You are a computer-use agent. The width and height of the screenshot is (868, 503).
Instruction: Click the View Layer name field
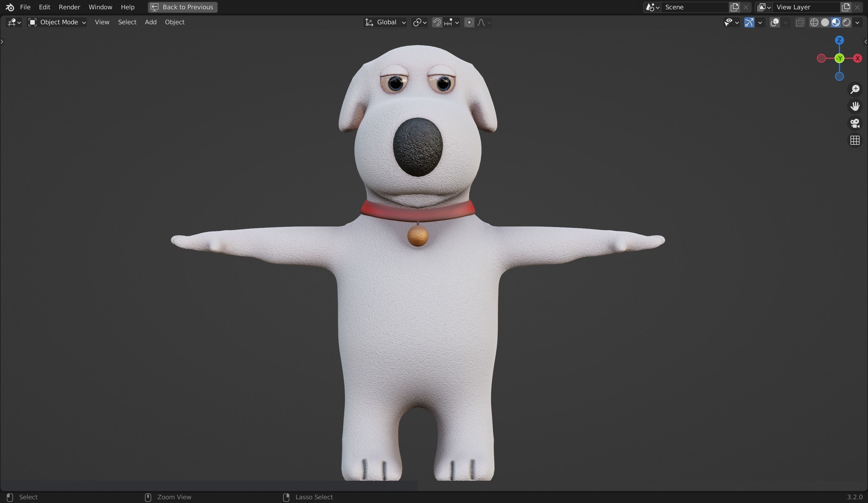click(x=806, y=7)
